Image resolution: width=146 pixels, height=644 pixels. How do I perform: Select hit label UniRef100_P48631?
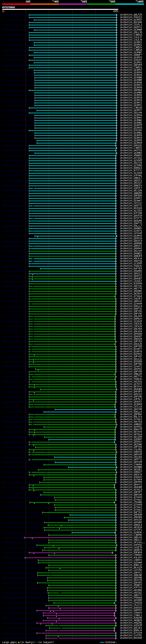tap(131, 266)
